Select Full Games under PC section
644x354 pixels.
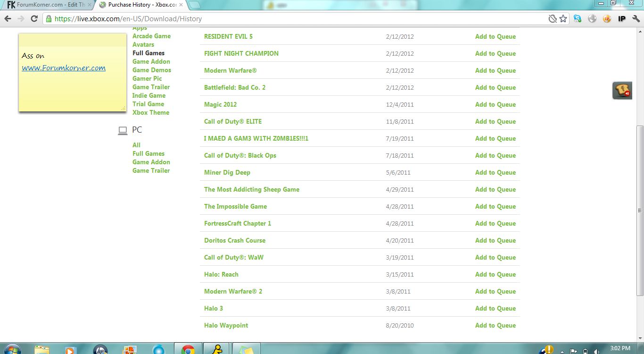pos(149,153)
